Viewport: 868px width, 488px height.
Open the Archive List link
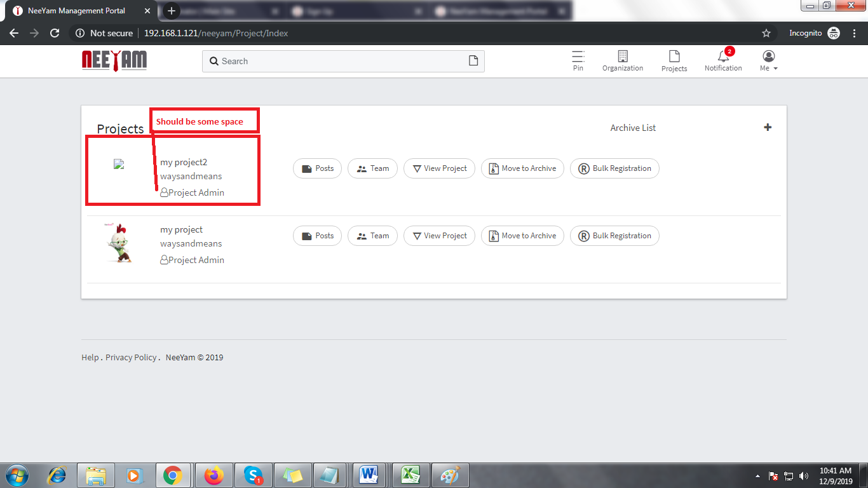(x=633, y=128)
